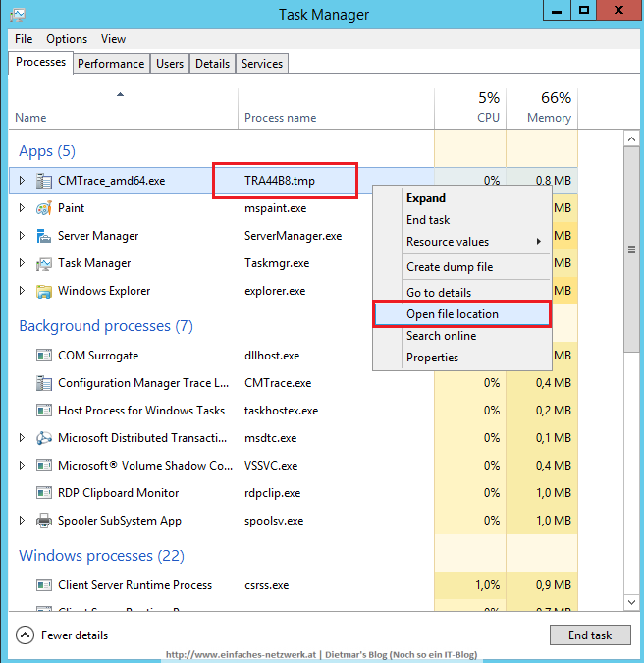The width and height of the screenshot is (644, 663).
Task: Click the taskhostex.exe process name
Action: point(281,411)
